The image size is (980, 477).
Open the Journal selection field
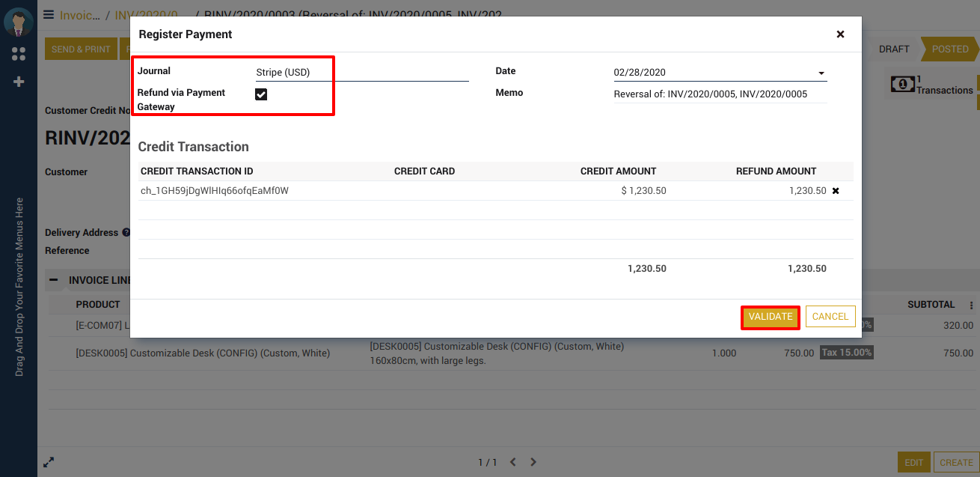tap(361, 73)
